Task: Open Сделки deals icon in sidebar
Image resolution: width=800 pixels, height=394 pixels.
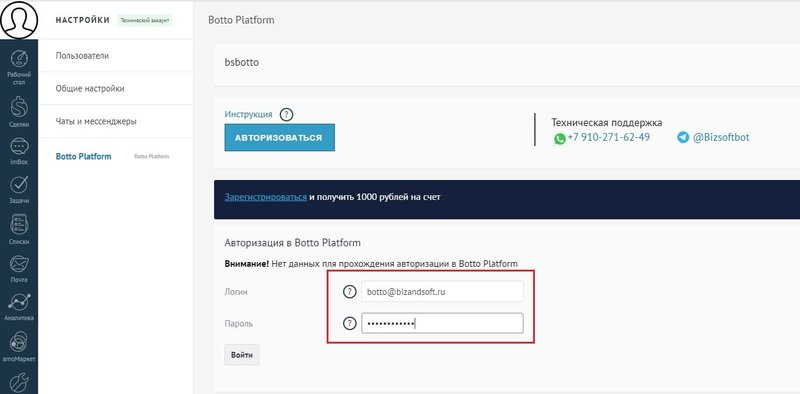Action: 19,107
